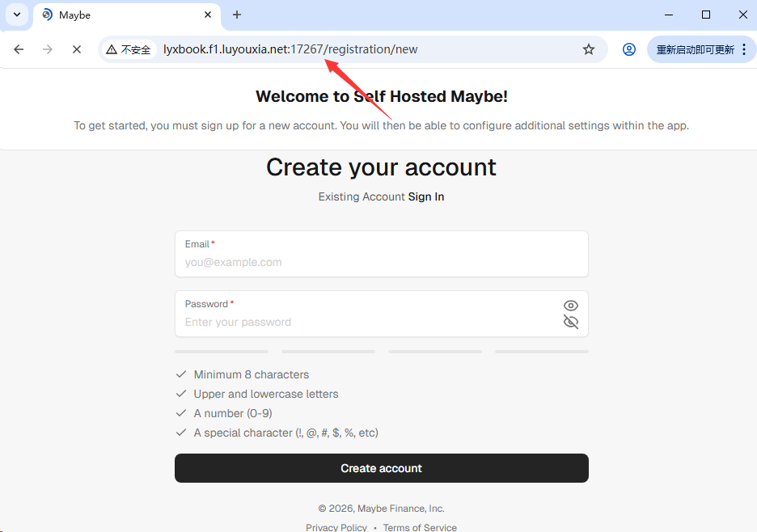Focus the Email input field
This screenshot has height=532, width=757.
381,262
